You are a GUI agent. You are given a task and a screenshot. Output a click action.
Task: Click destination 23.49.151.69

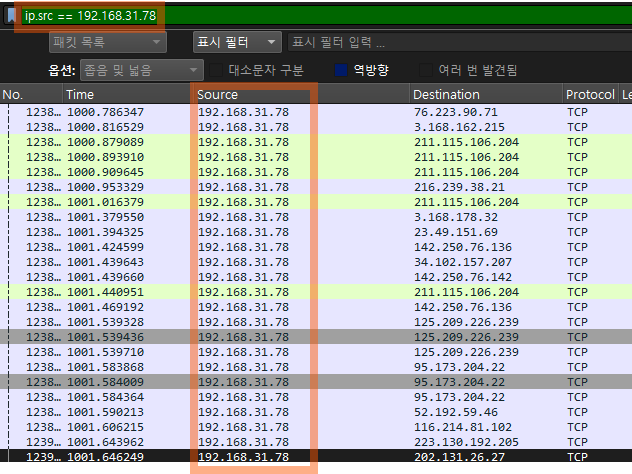tap(456, 232)
